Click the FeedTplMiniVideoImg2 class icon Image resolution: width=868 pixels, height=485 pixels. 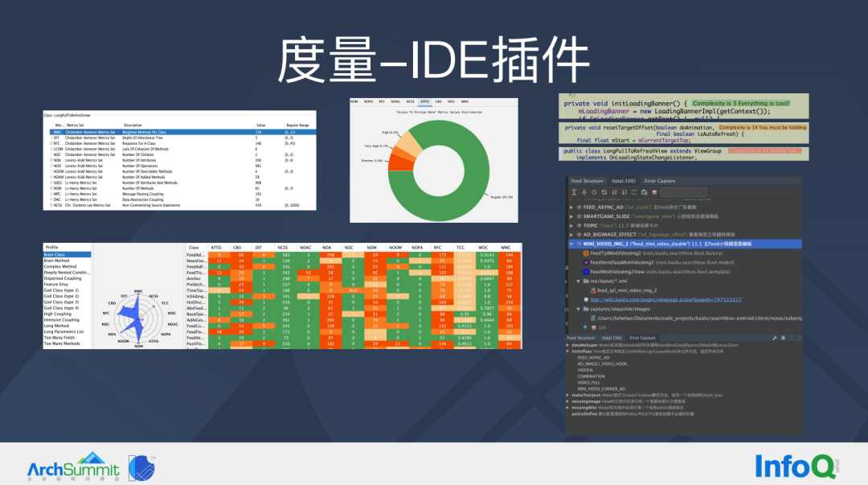point(585,253)
